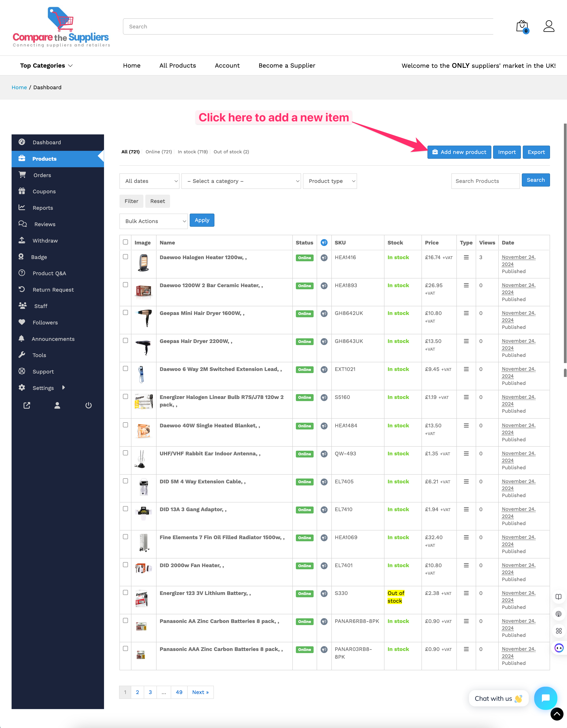Click the user account profile icon
Viewport: 567px width, 728px height.
(548, 26)
